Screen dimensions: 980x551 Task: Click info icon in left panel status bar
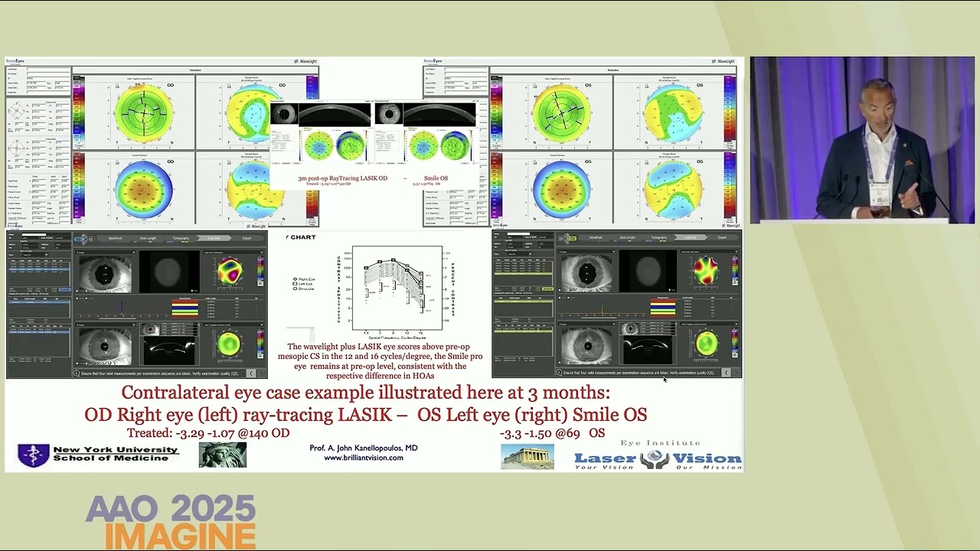[x=77, y=373]
